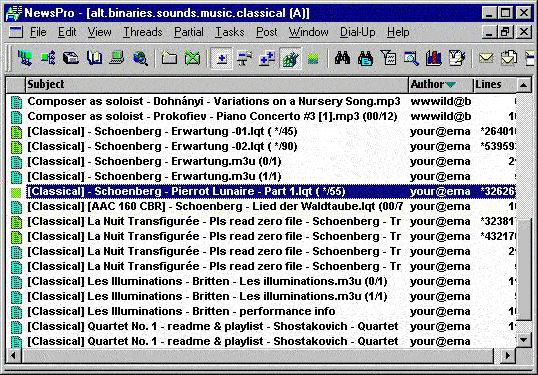The height and width of the screenshot is (375, 538).
Task: Open the Help menu
Action: click(x=398, y=32)
